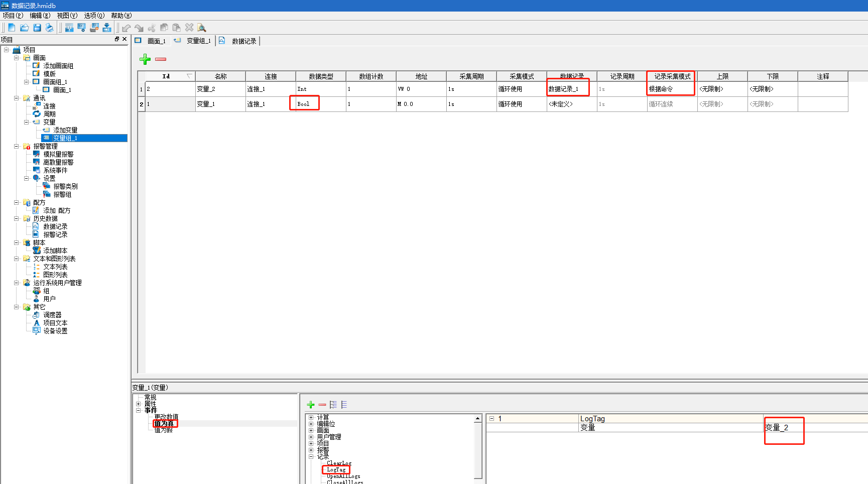868x484 pixels.
Task: Click the Open project folder icon
Action: 24,28
